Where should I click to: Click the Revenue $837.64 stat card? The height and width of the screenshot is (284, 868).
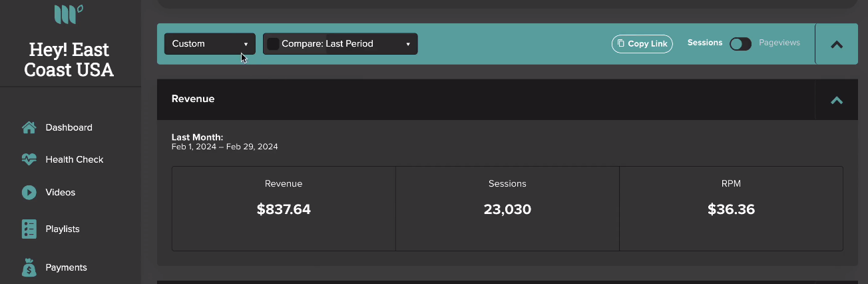pyautogui.click(x=284, y=209)
